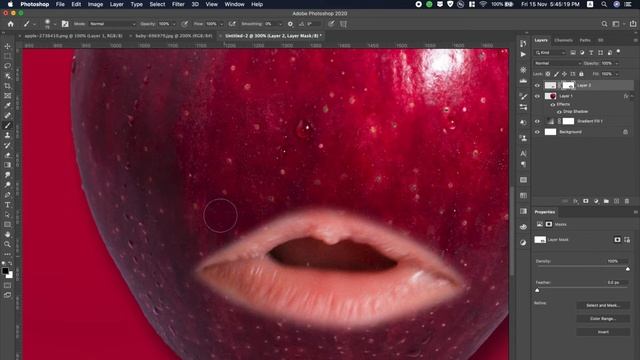The image size is (640, 360).
Task: Open the Filter menu
Action: (x=178, y=4)
